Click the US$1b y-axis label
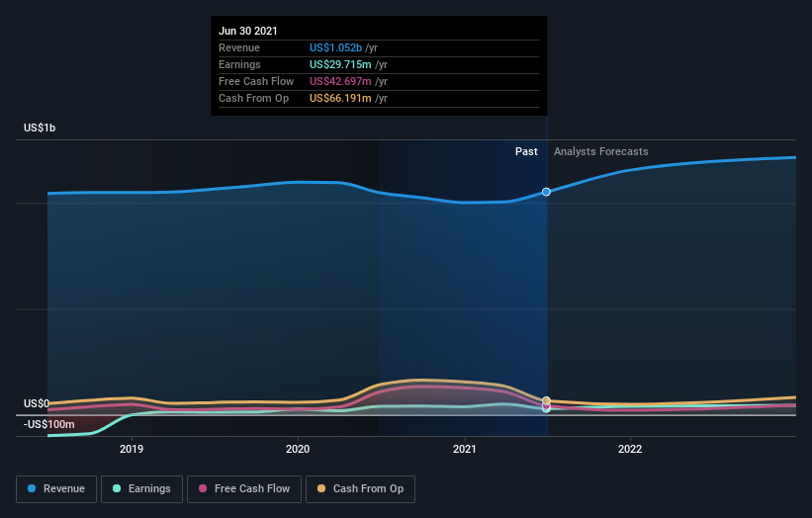 click(40, 128)
